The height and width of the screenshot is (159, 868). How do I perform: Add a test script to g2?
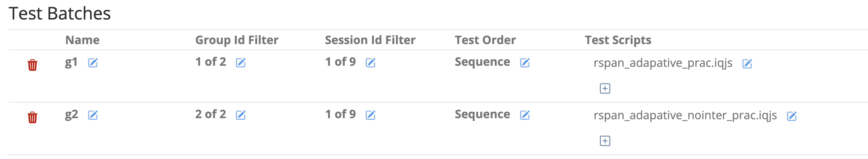click(x=605, y=141)
